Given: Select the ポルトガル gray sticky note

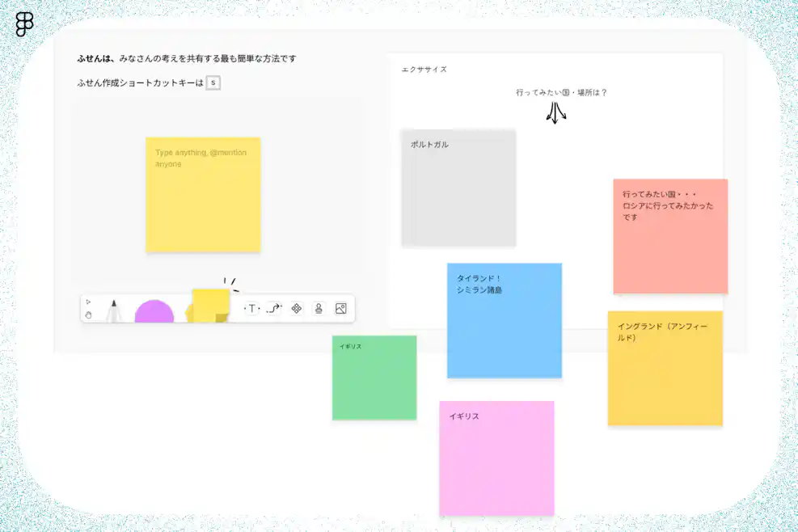Looking at the screenshot, I should [458, 188].
